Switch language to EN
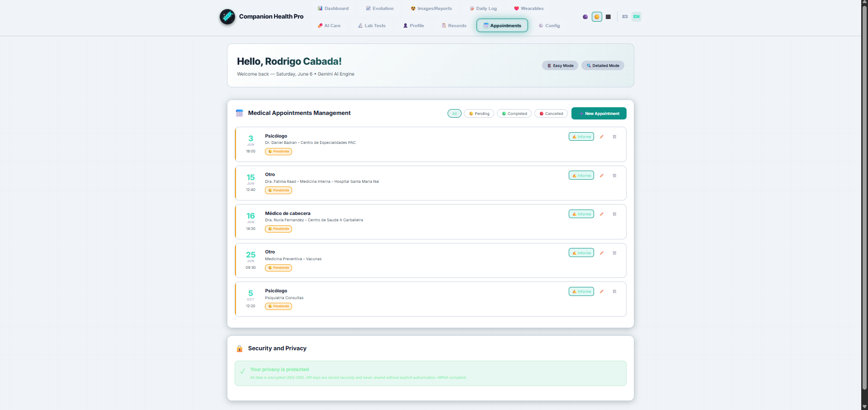 pyautogui.click(x=636, y=17)
